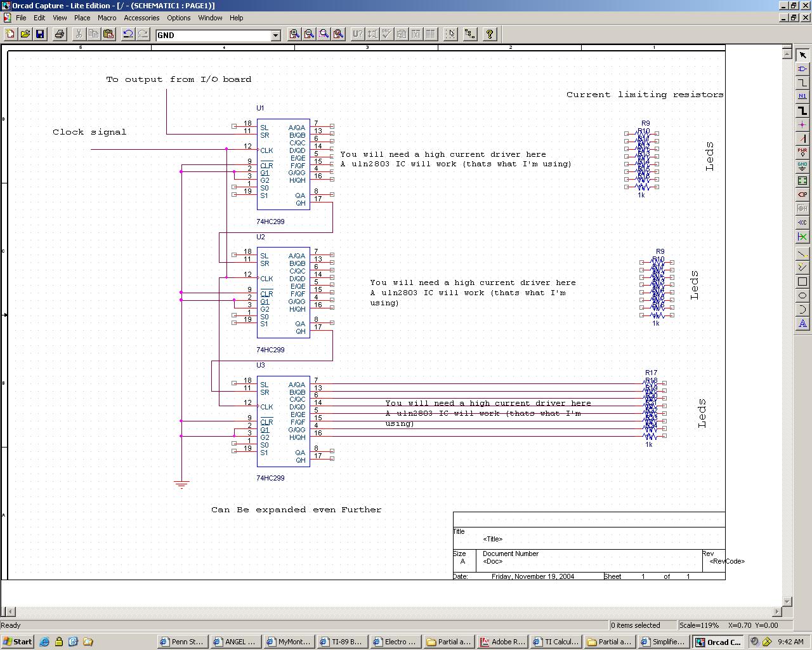Select the Place Line drawing tool
This screenshot has width=812, height=650.
point(802,253)
